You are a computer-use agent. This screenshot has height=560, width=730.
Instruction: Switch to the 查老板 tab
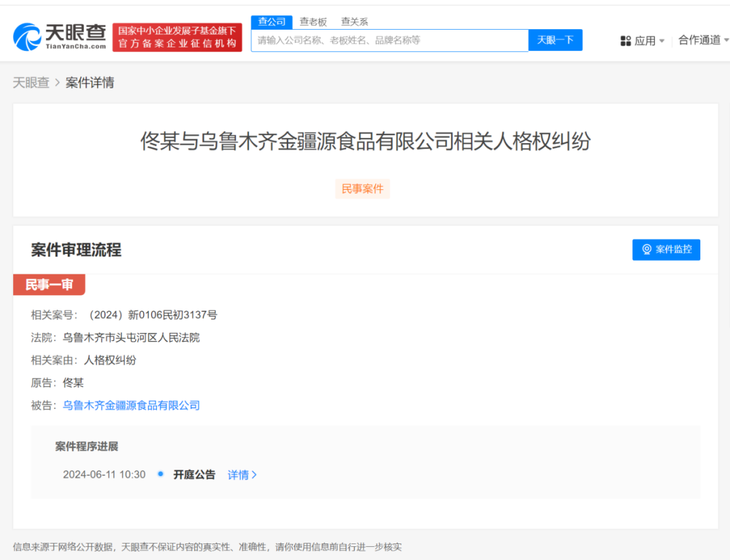point(312,21)
